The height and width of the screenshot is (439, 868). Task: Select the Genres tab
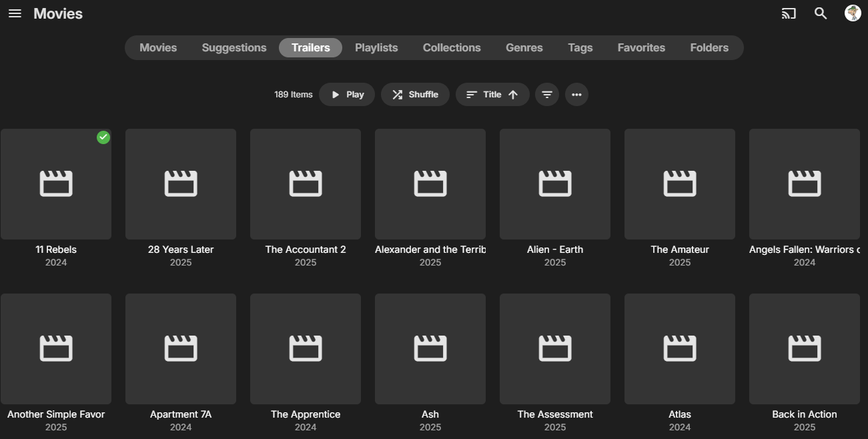tap(524, 48)
